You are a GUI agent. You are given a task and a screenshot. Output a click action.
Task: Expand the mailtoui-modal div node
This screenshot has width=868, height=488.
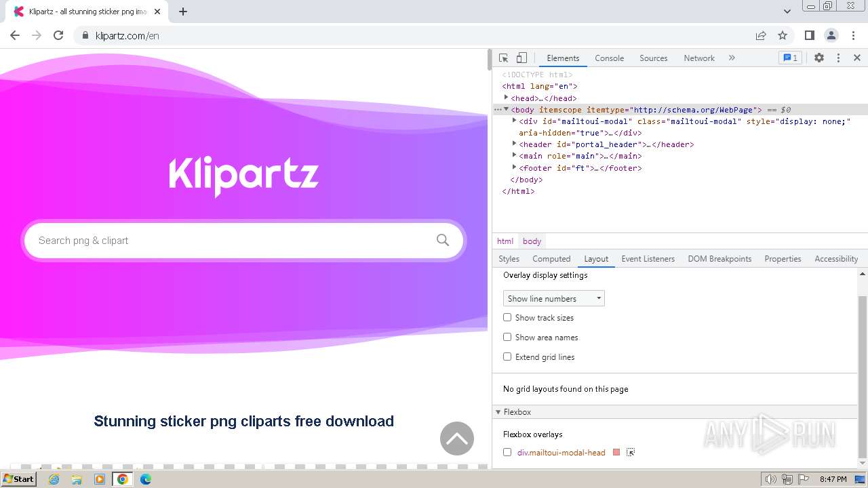514,121
